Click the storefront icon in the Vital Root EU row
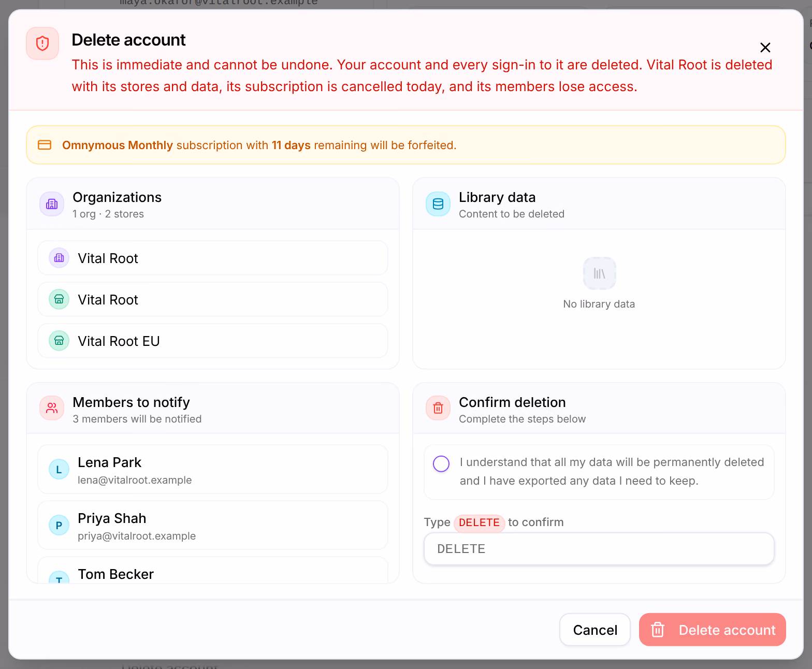This screenshot has width=812, height=669. click(59, 341)
